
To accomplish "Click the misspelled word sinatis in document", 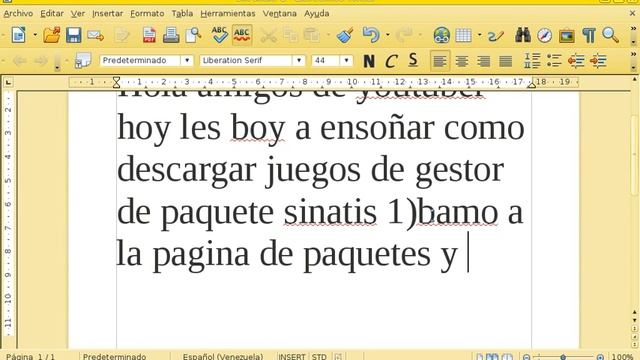I will pos(330,212).
